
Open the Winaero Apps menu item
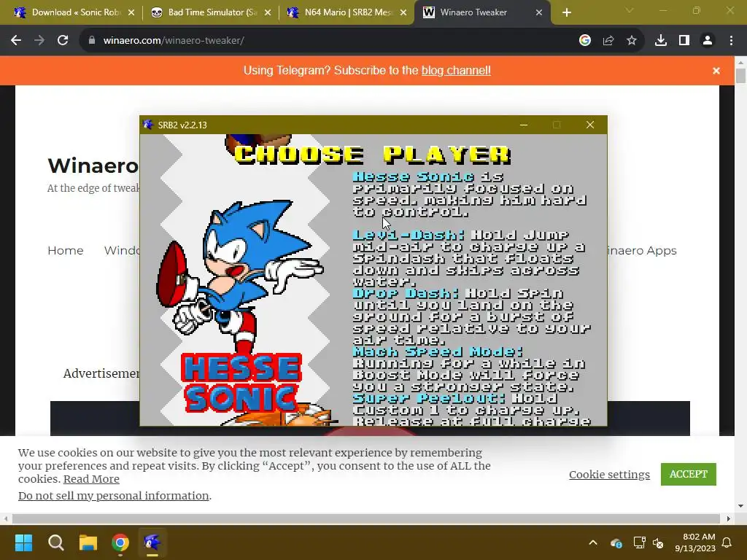click(x=642, y=251)
